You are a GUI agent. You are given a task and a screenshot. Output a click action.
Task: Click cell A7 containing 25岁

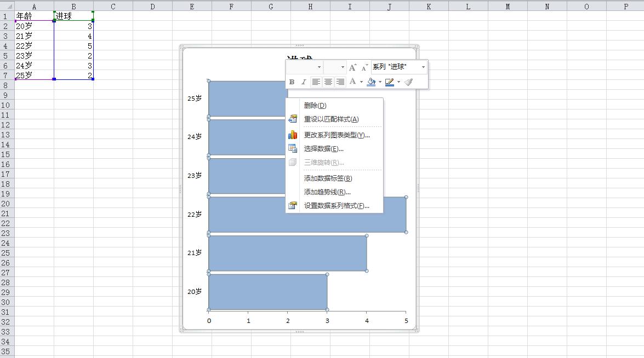coord(34,75)
